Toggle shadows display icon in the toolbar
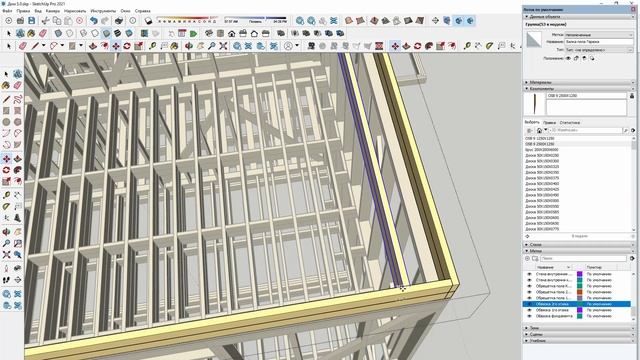The height and width of the screenshot is (360, 640). click(x=148, y=20)
